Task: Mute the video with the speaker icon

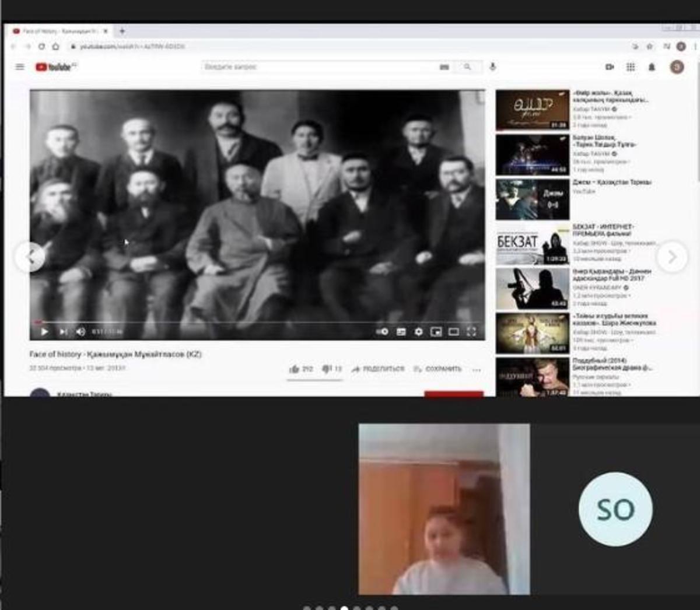Action: [x=80, y=332]
